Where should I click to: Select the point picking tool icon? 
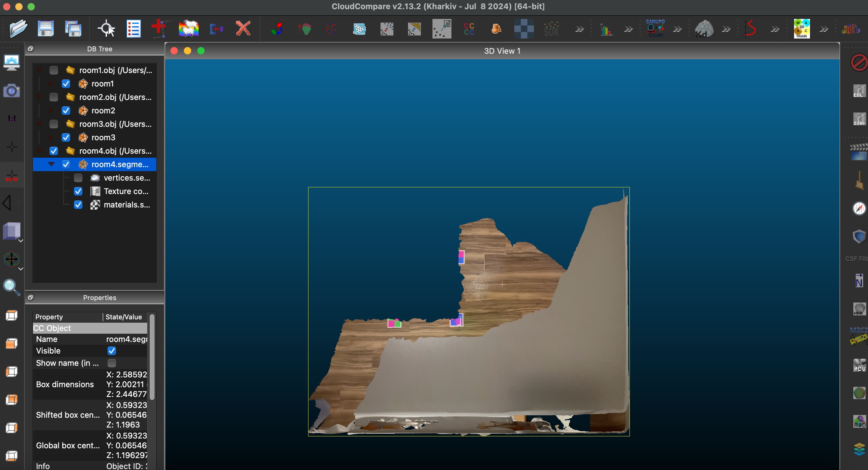point(106,29)
